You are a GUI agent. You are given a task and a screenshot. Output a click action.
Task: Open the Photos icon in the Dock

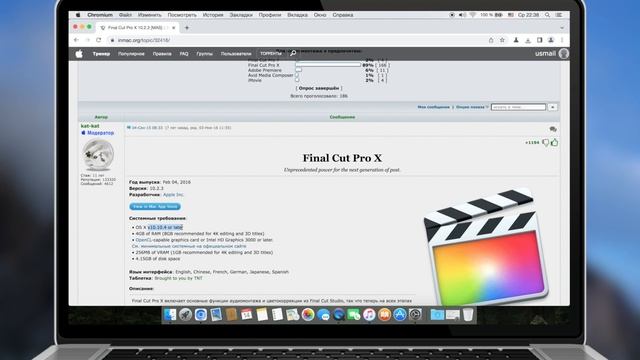click(x=308, y=315)
